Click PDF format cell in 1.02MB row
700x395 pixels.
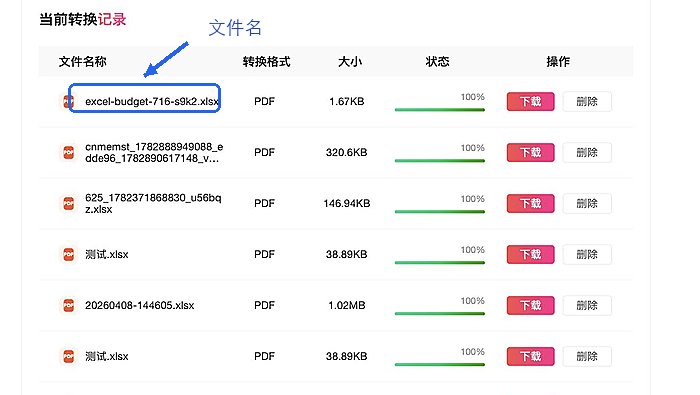pyautogui.click(x=264, y=305)
